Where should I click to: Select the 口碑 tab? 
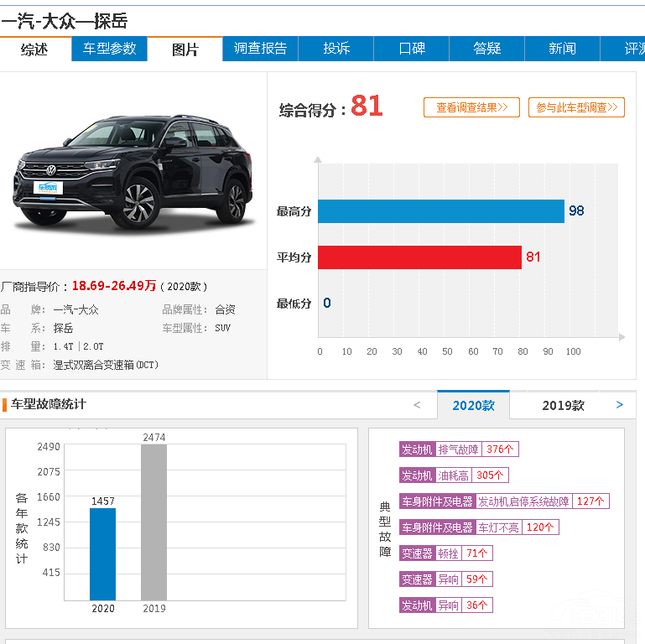point(412,49)
